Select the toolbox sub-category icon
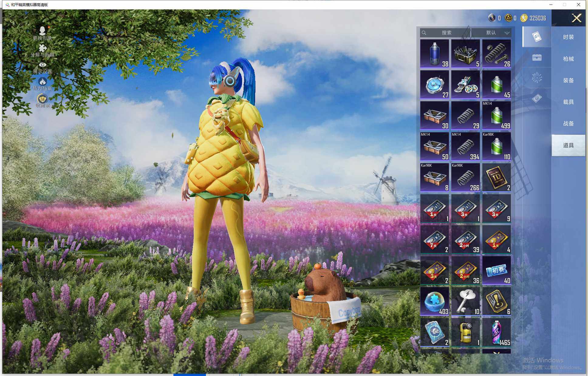This screenshot has width=588, height=376. 537,58
